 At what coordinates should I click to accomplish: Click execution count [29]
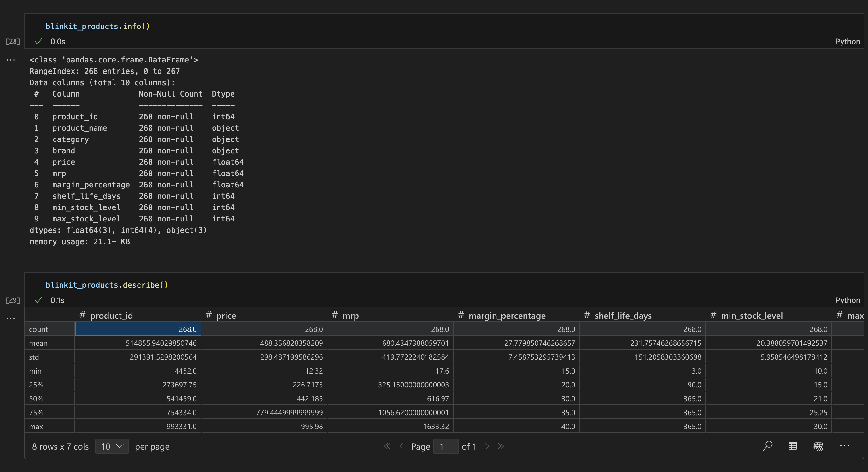[13, 300]
